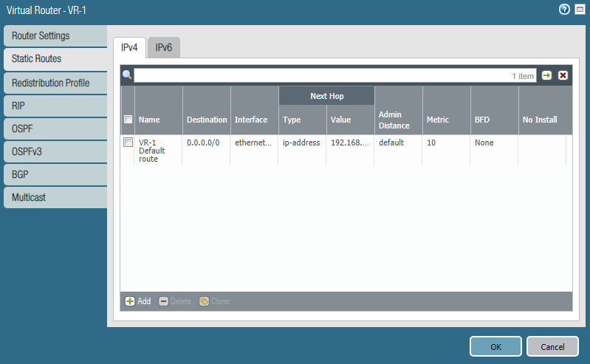
Task: Sort by Next Hop Type column header
Action: pyautogui.click(x=303, y=120)
